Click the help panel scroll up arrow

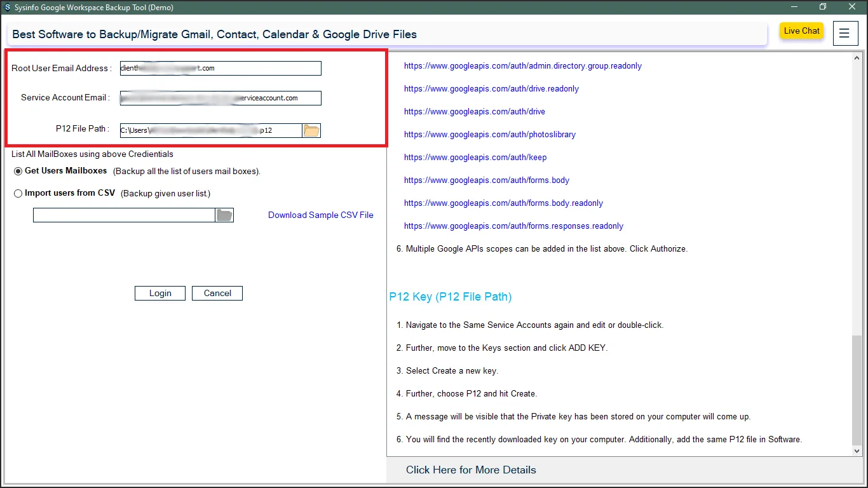857,58
